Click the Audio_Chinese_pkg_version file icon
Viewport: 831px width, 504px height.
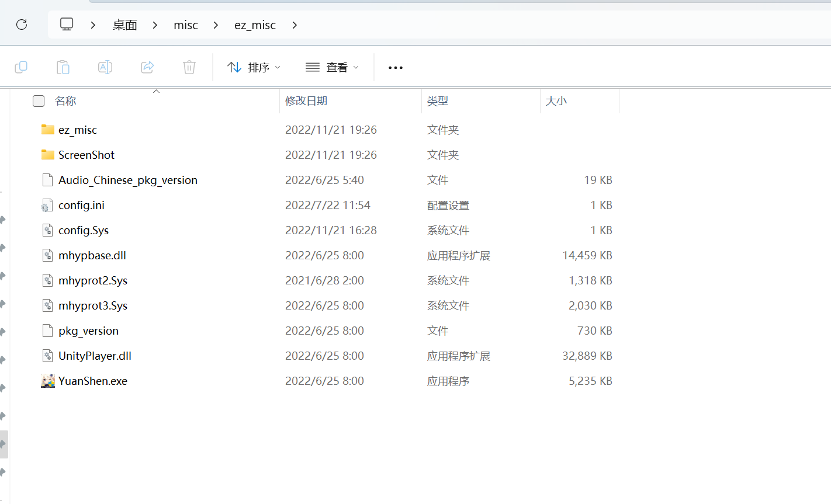click(x=48, y=180)
